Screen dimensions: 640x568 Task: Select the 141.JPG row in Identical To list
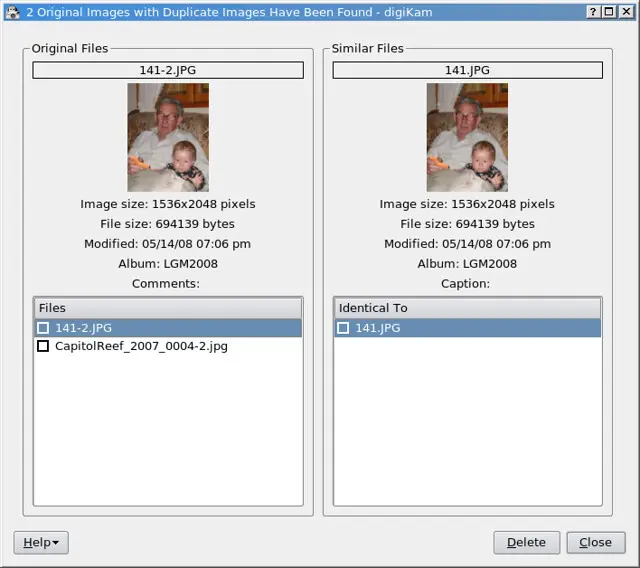(467, 328)
